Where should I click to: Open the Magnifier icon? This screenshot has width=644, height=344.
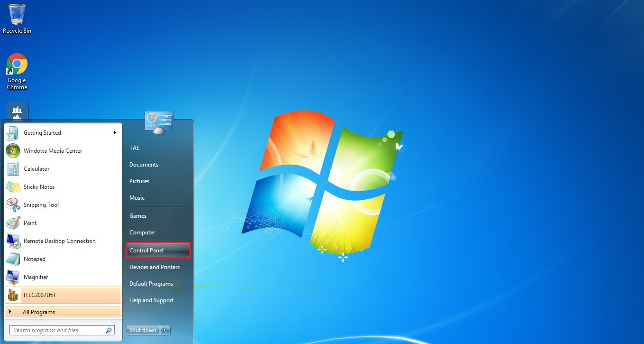(x=13, y=277)
